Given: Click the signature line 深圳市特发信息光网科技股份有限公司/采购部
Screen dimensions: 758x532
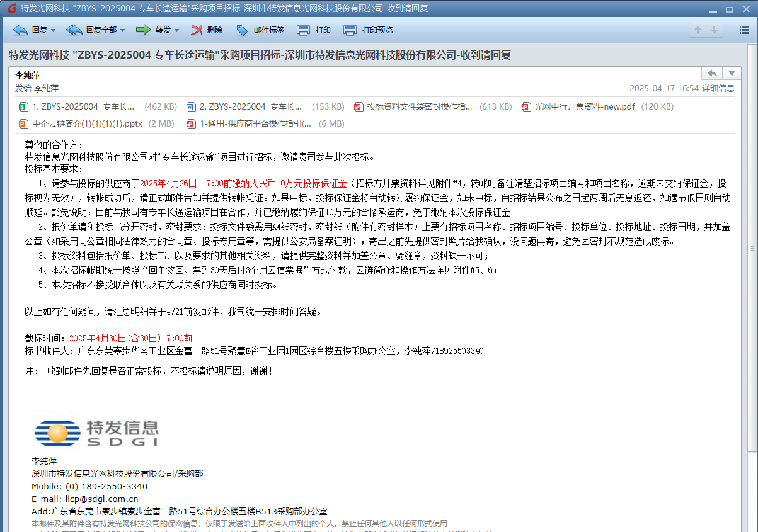Looking at the screenshot, I should 117,473.
